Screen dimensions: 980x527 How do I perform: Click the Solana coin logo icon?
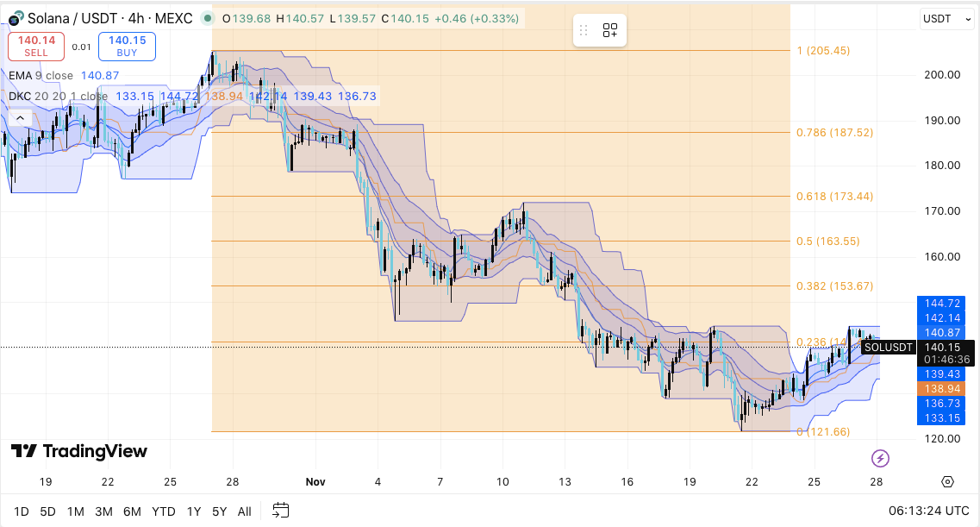[x=16, y=18]
